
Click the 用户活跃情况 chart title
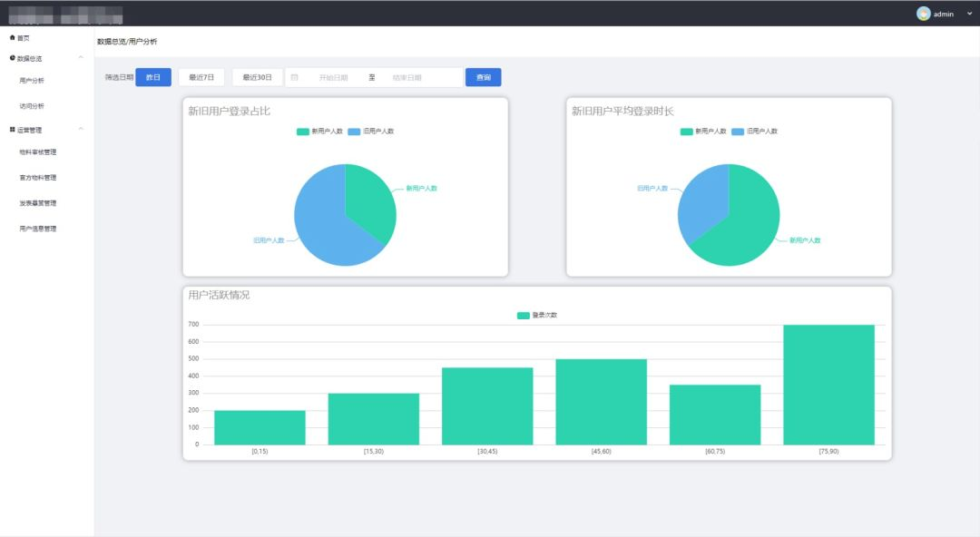(x=219, y=295)
